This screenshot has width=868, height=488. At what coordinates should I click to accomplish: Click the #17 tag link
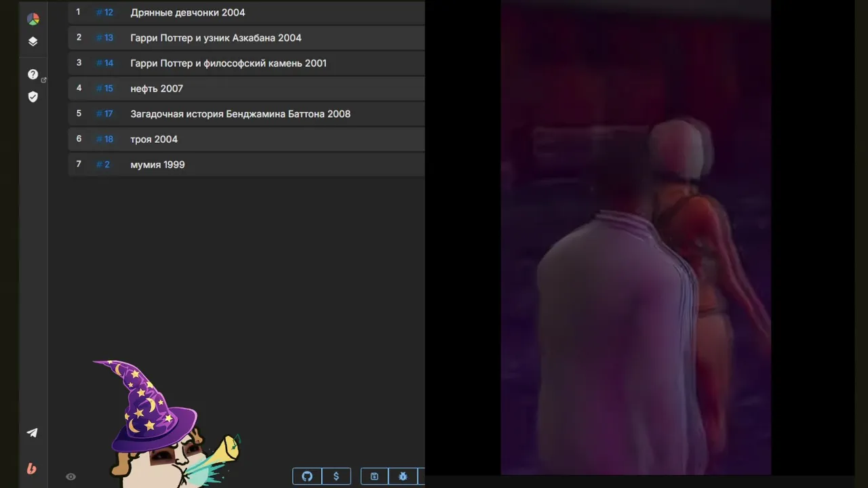(104, 114)
